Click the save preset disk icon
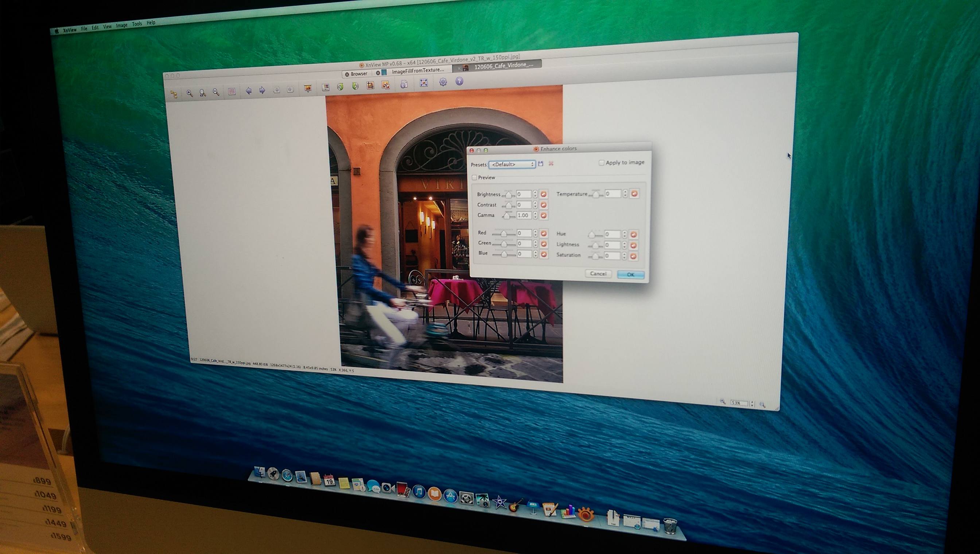Image resolution: width=980 pixels, height=554 pixels. pos(540,164)
